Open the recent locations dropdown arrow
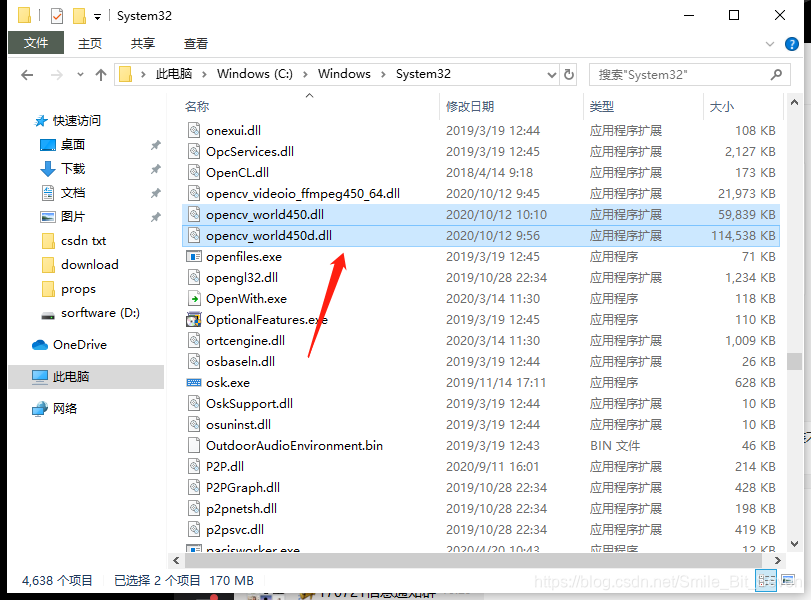 tap(80, 75)
